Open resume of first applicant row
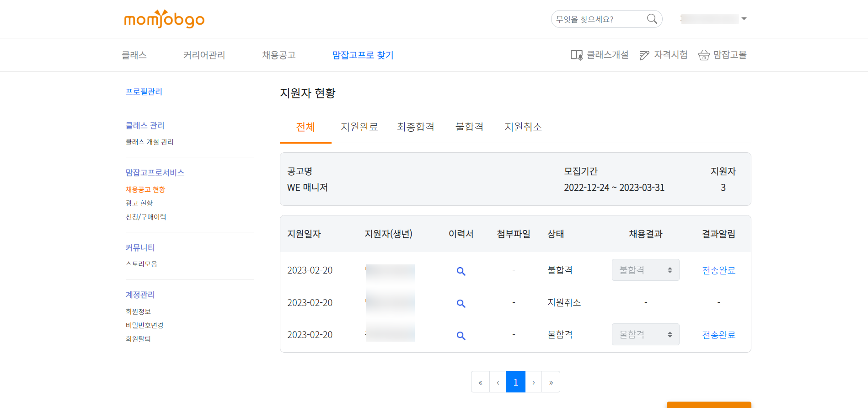The width and height of the screenshot is (868, 408). point(461,271)
